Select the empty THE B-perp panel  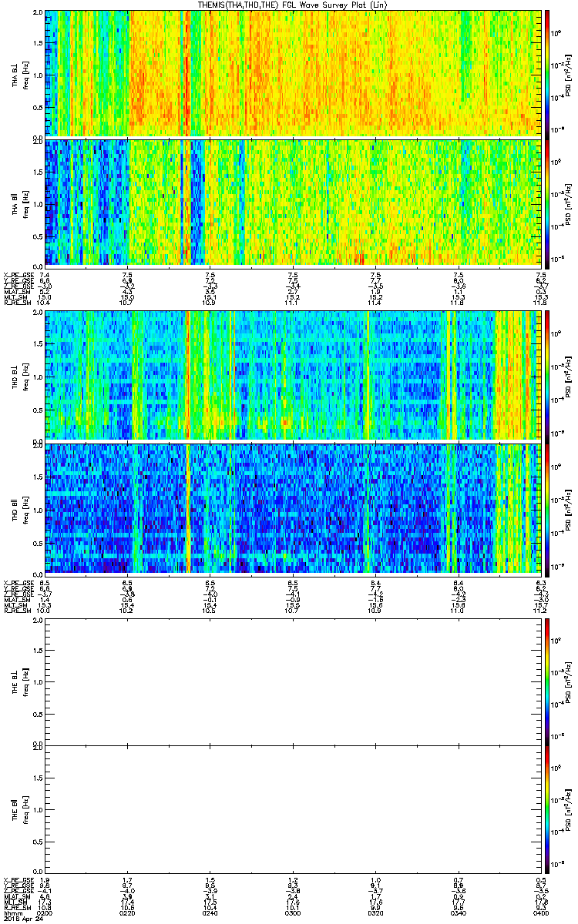[294, 682]
